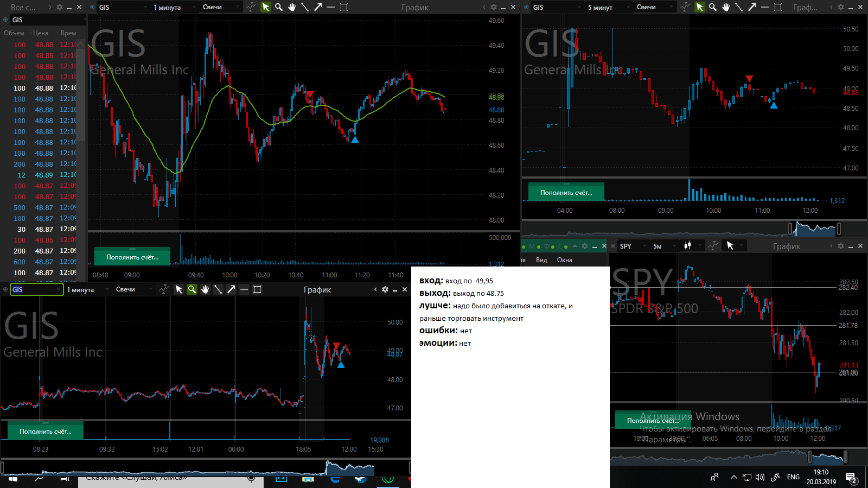Screen dimensions: 868x488
Task: Select pointer tool in bottom GIS chart
Action: click(x=179, y=289)
